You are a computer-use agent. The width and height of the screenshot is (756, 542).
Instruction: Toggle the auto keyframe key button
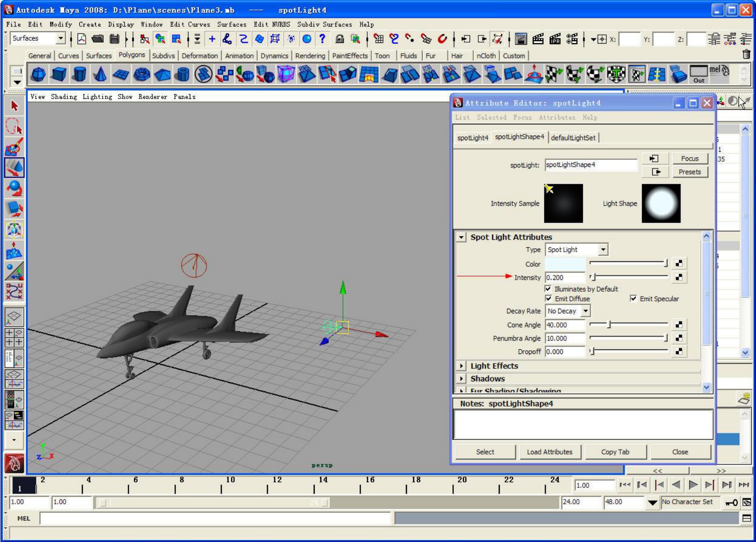point(731,502)
